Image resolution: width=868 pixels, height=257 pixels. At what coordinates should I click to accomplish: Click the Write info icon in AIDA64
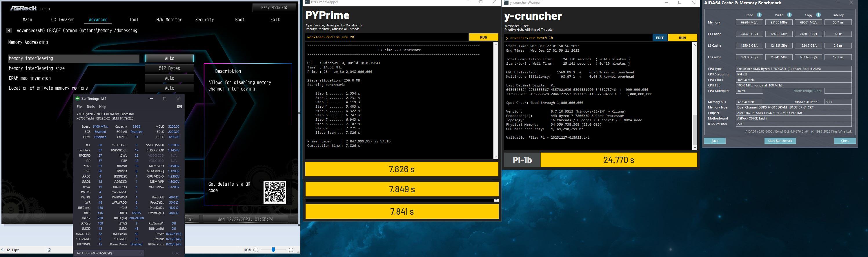coord(789,15)
